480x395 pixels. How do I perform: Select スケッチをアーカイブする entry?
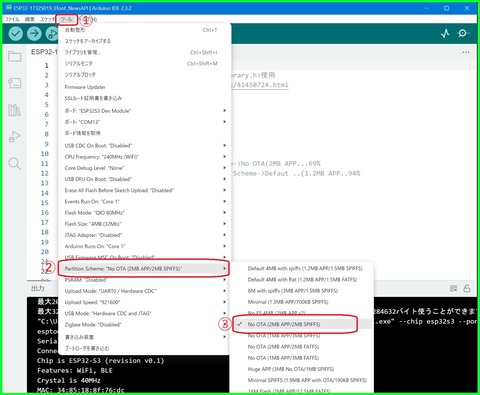(x=144, y=41)
